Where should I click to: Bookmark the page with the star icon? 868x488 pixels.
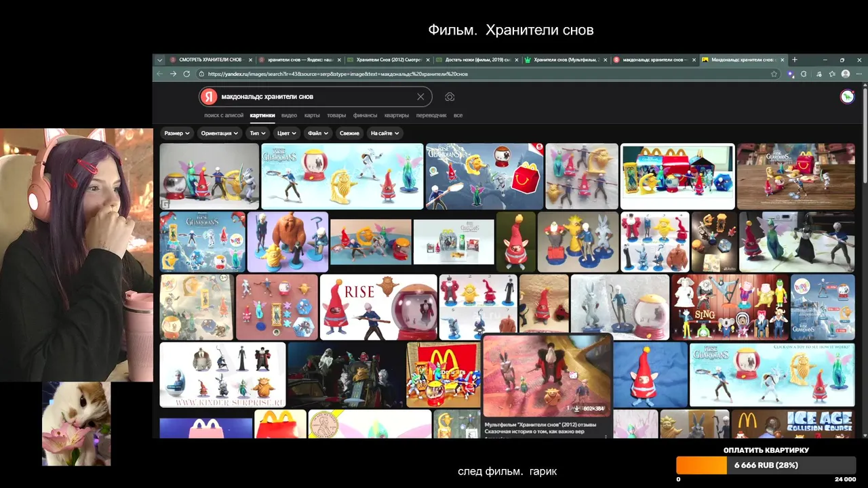pyautogui.click(x=774, y=74)
